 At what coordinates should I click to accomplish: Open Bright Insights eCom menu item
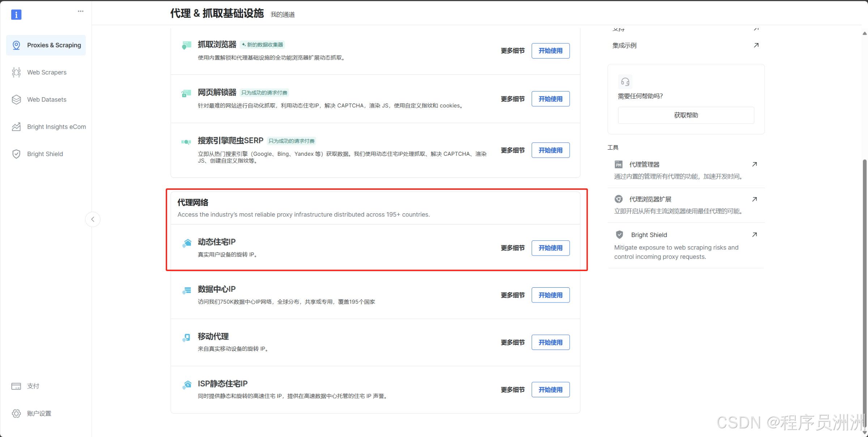46,127
